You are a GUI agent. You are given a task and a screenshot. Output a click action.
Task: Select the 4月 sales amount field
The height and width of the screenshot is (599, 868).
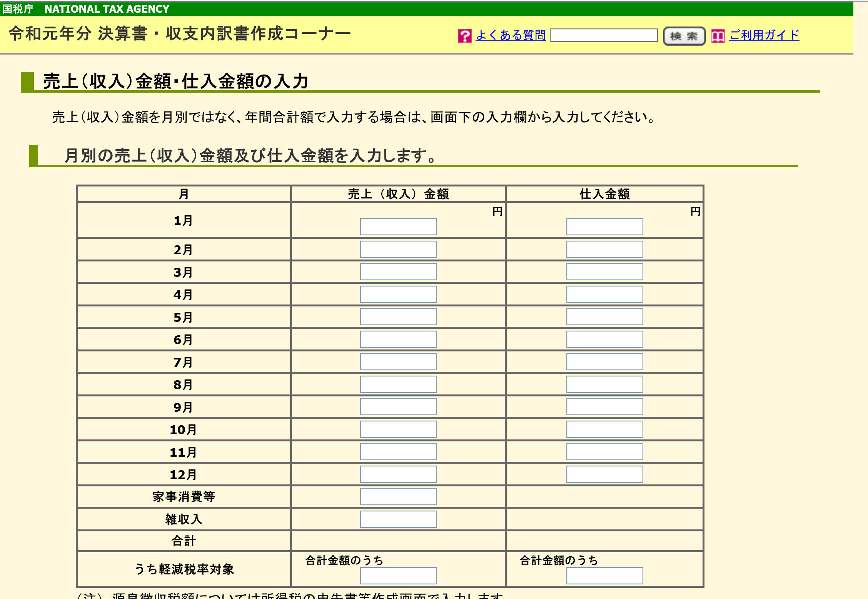coord(398,295)
